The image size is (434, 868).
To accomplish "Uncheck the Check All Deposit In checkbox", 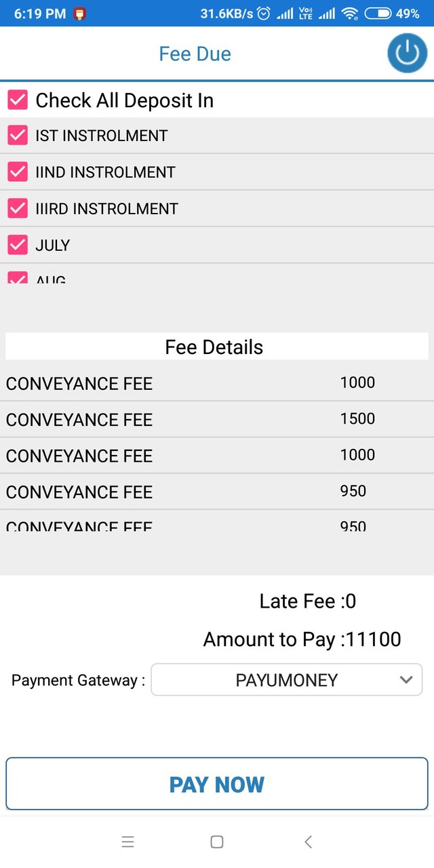I will point(18,100).
